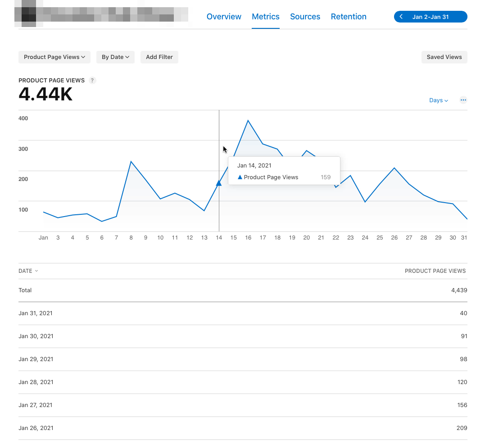Viewport: 485px width, 448px height.
Task: Select the Jan 16 peak on the chart
Action: 248,121
